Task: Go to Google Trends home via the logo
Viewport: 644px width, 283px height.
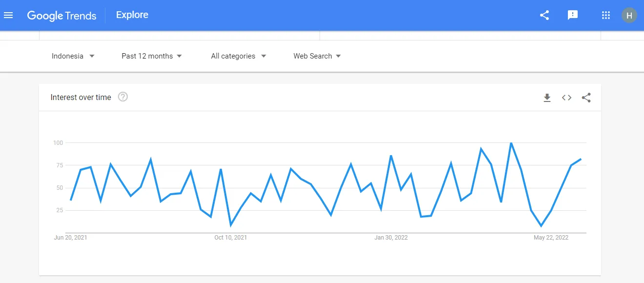Action: (x=62, y=16)
